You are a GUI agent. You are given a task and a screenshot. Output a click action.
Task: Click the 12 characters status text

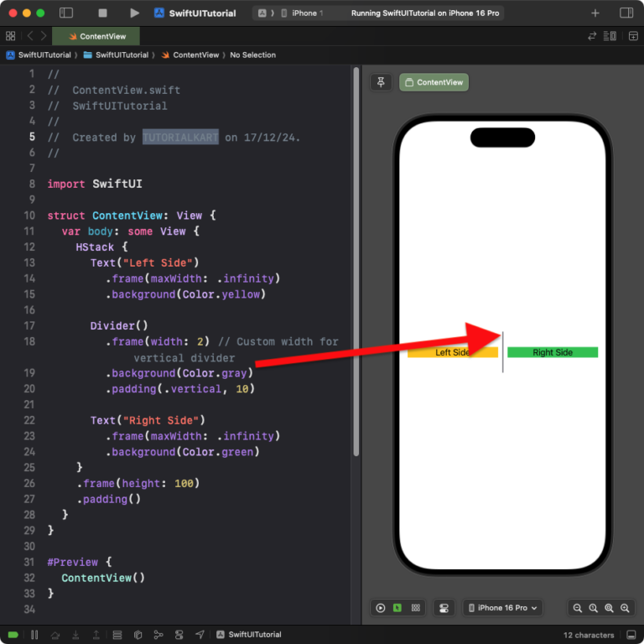pos(588,635)
